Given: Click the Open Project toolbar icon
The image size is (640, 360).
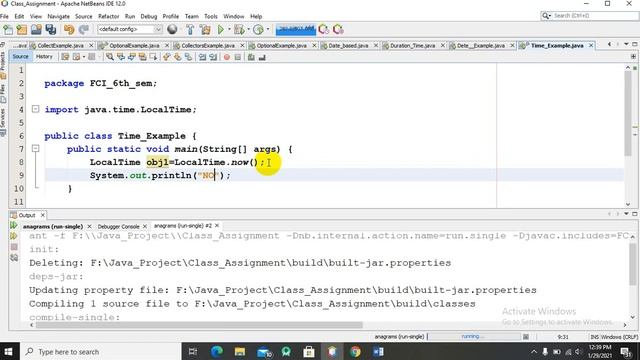Looking at the screenshot, I should coord(36,29).
